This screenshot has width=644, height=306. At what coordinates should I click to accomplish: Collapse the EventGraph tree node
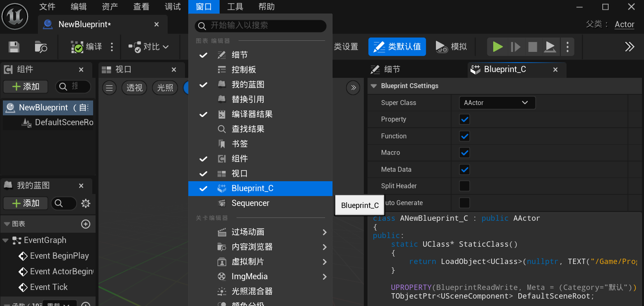tap(6, 240)
